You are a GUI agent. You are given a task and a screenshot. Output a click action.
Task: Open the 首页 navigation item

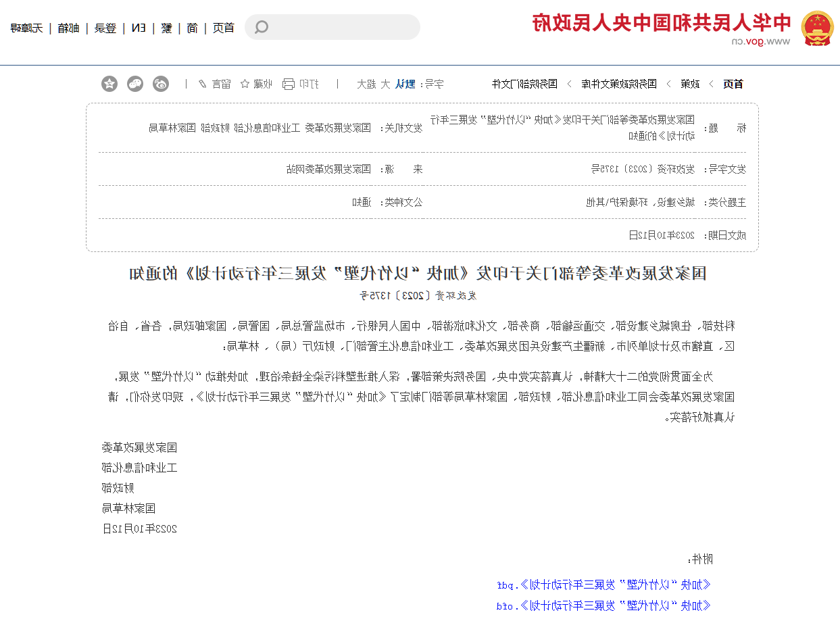223,28
